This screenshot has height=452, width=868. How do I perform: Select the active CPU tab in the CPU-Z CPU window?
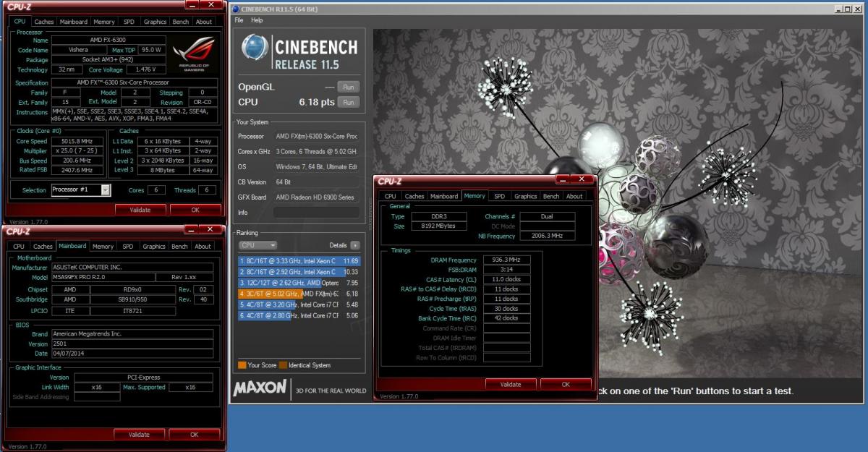click(x=20, y=21)
